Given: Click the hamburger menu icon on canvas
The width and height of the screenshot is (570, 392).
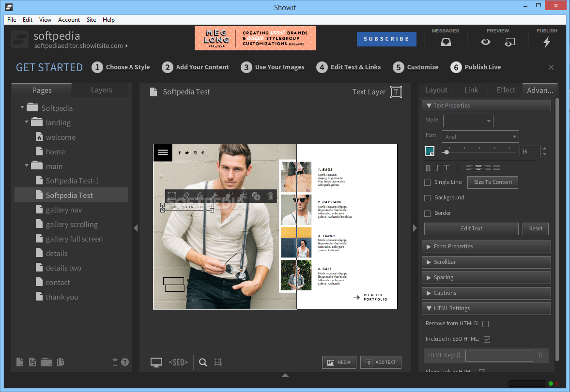Looking at the screenshot, I should click(163, 152).
